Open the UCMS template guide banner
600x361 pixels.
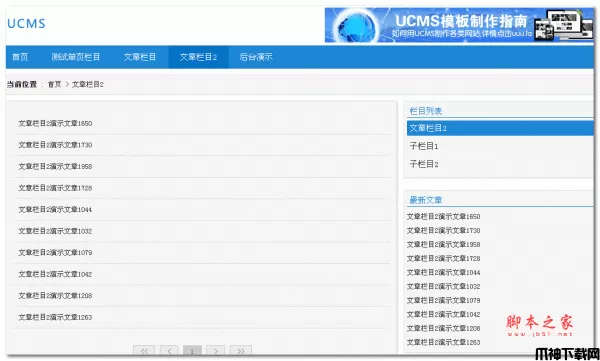(x=459, y=25)
